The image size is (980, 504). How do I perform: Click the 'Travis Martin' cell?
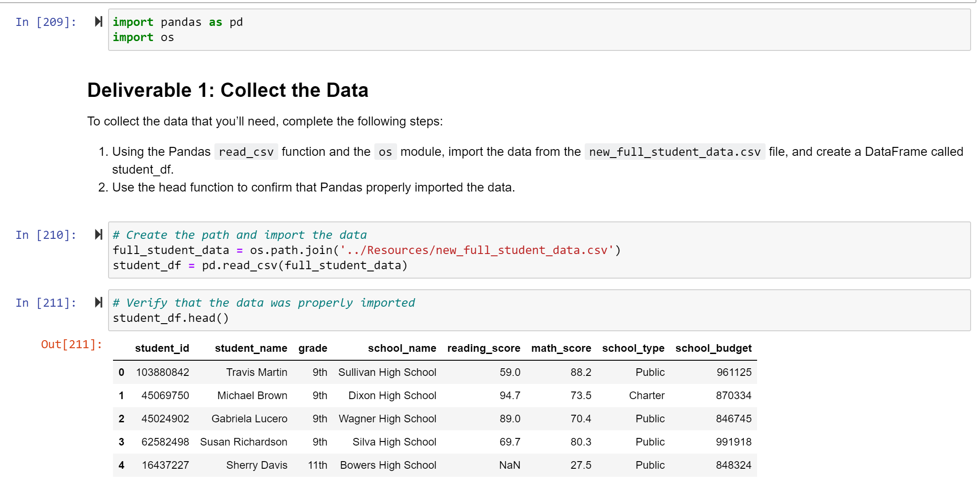(x=257, y=372)
